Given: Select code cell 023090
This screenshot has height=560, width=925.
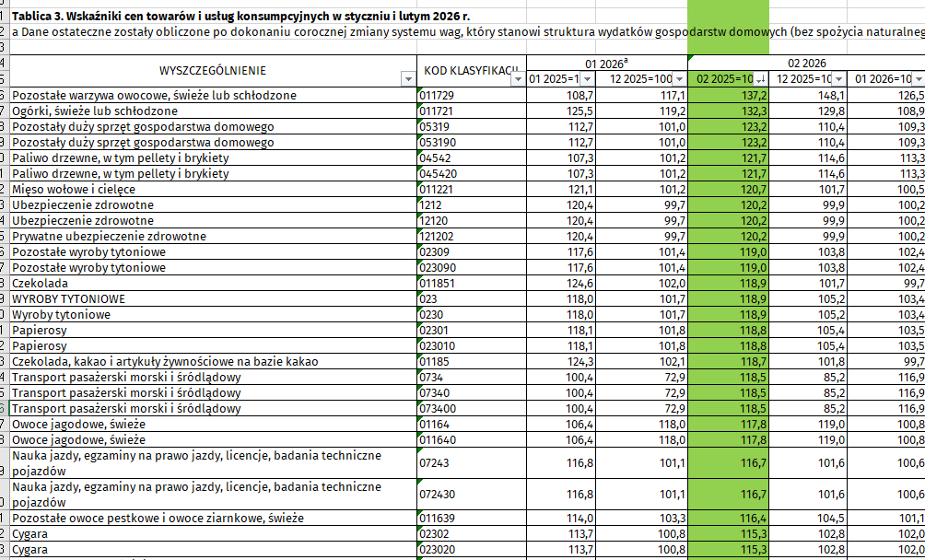Looking at the screenshot, I should pyautogui.click(x=472, y=268).
